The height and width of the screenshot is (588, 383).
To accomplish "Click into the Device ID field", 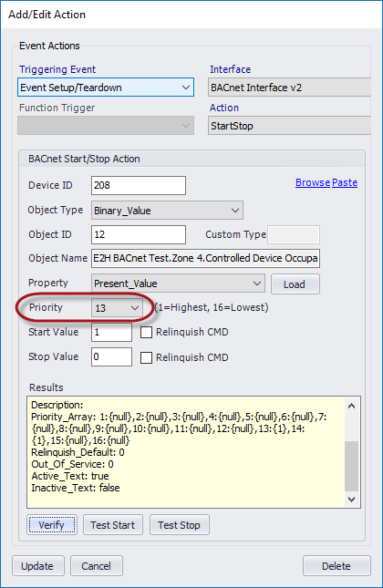I will (139, 185).
